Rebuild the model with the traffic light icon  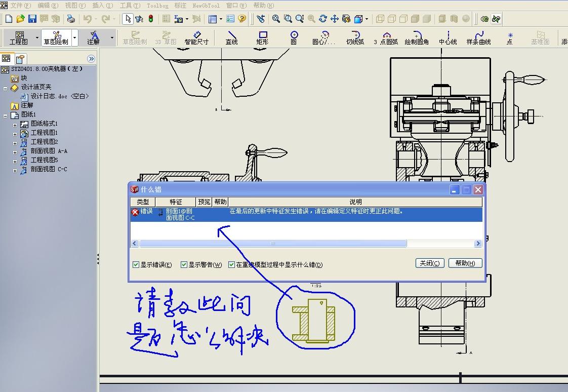tap(151, 18)
